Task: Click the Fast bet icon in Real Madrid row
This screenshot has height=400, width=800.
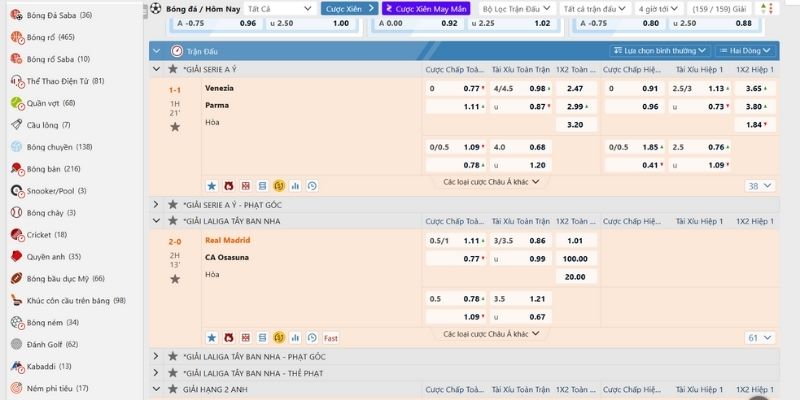Action: tap(330, 338)
